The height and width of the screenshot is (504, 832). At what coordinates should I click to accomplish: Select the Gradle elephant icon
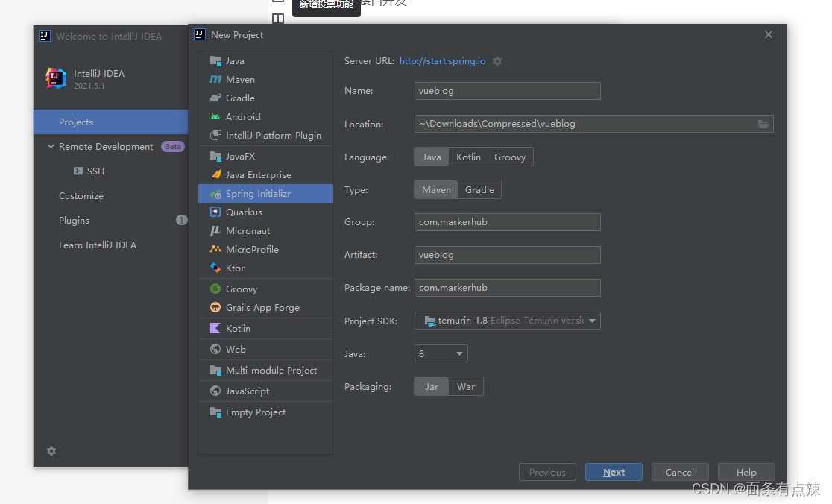(x=215, y=98)
